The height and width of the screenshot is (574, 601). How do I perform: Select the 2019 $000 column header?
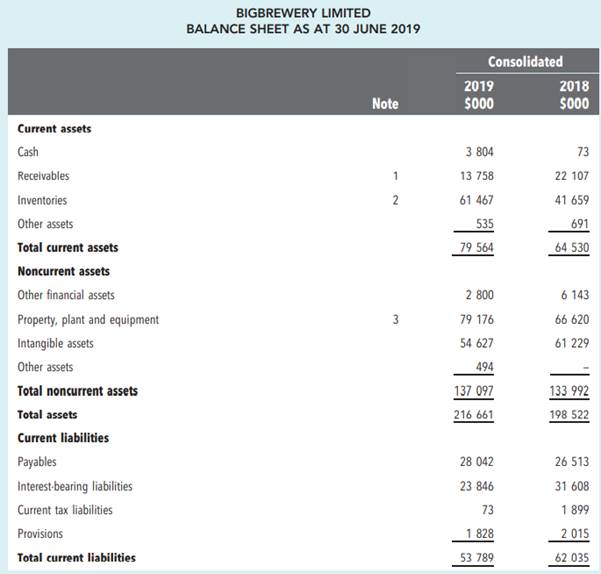click(x=478, y=94)
